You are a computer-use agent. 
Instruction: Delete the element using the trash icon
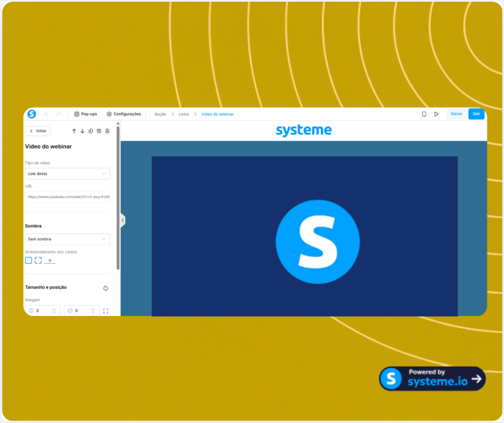(x=107, y=131)
